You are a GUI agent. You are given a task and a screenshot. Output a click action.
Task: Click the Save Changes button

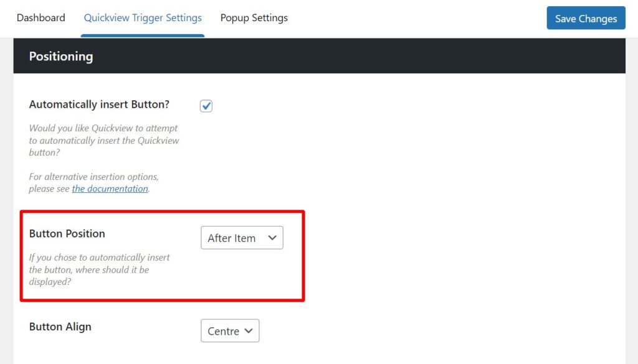point(586,19)
